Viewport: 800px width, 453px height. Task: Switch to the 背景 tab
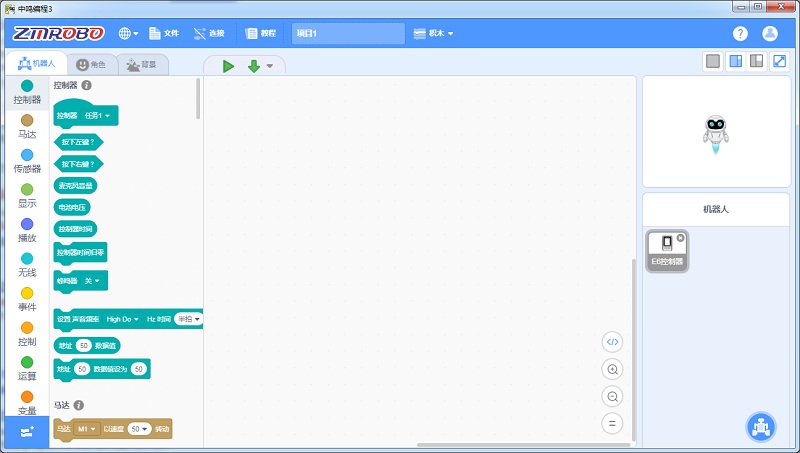[x=142, y=64]
